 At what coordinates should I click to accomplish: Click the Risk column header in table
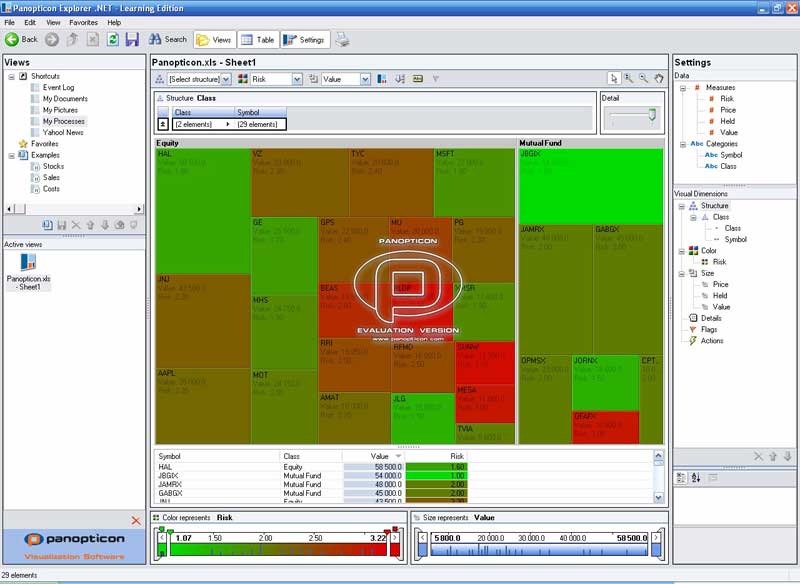(436, 456)
